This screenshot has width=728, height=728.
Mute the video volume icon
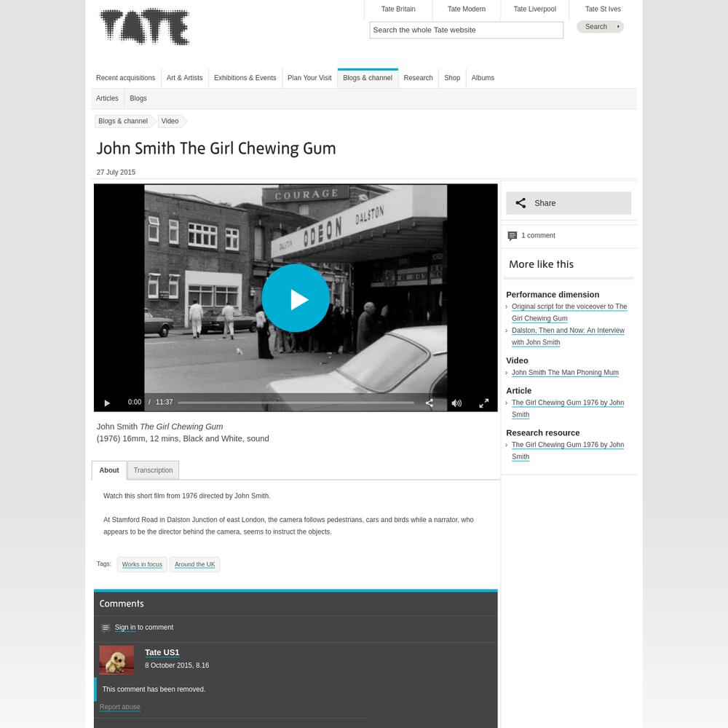pos(456,403)
